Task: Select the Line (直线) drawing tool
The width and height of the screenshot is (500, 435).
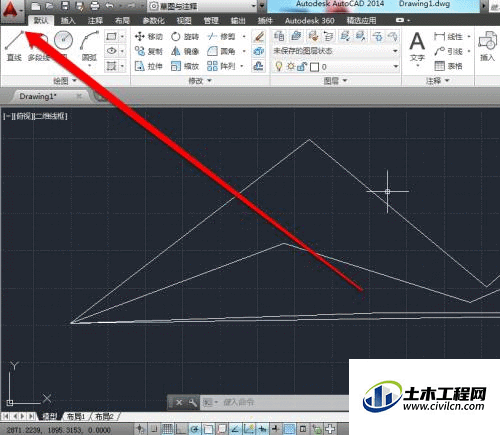Action: [14, 46]
